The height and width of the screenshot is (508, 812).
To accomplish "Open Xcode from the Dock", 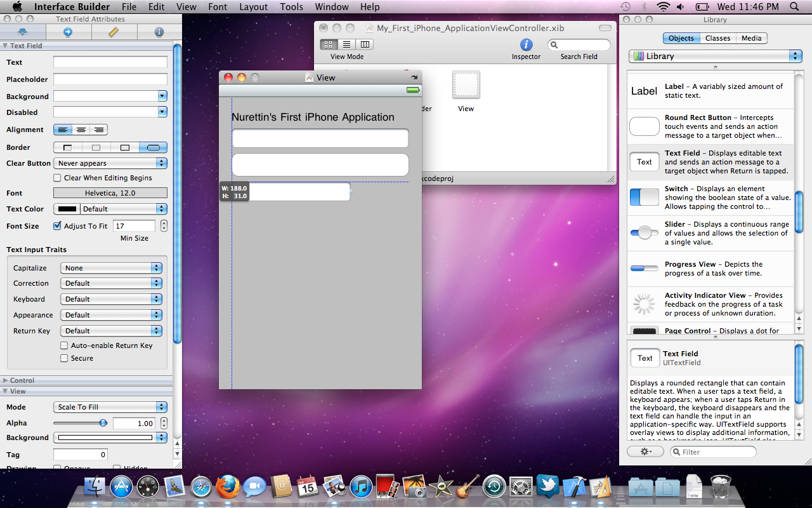I will point(574,487).
